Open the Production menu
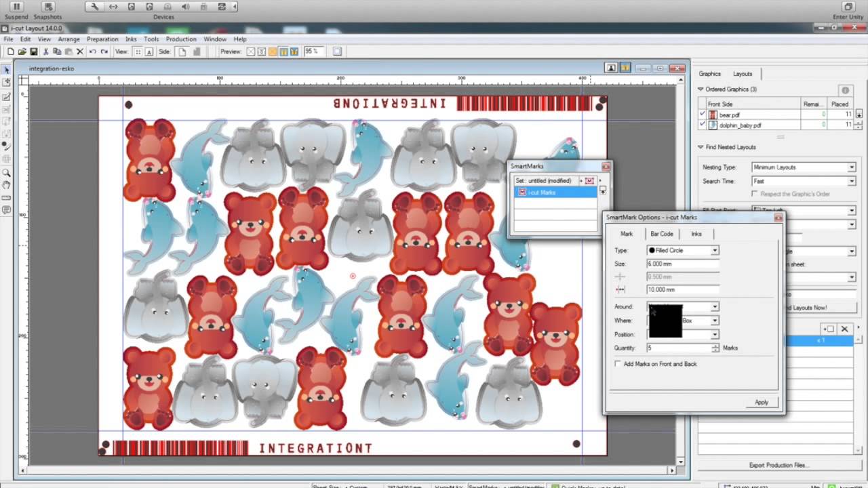Image resolution: width=868 pixels, height=488 pixels. click(x=181, y=39)
